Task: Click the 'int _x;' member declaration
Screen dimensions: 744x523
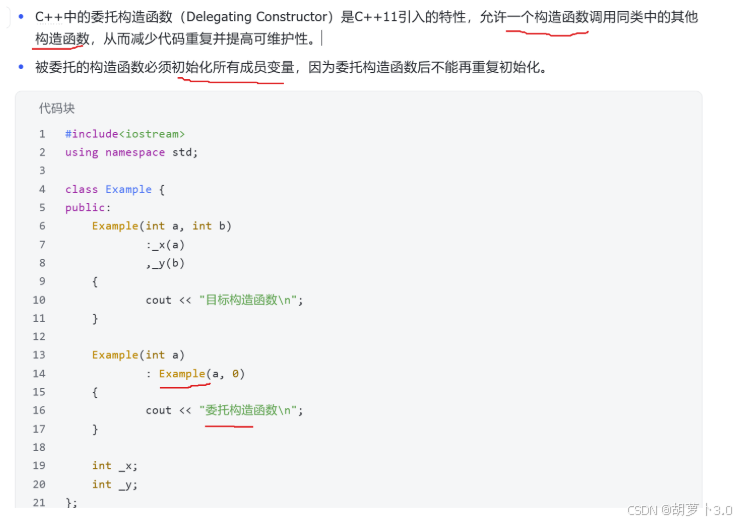Action: click(x=115, y=466)
